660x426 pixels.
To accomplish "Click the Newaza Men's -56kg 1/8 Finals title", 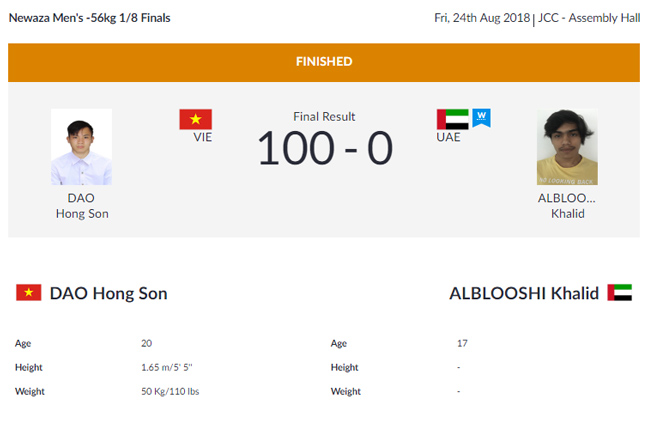I will pyautogui.click(x=90, y=18).
